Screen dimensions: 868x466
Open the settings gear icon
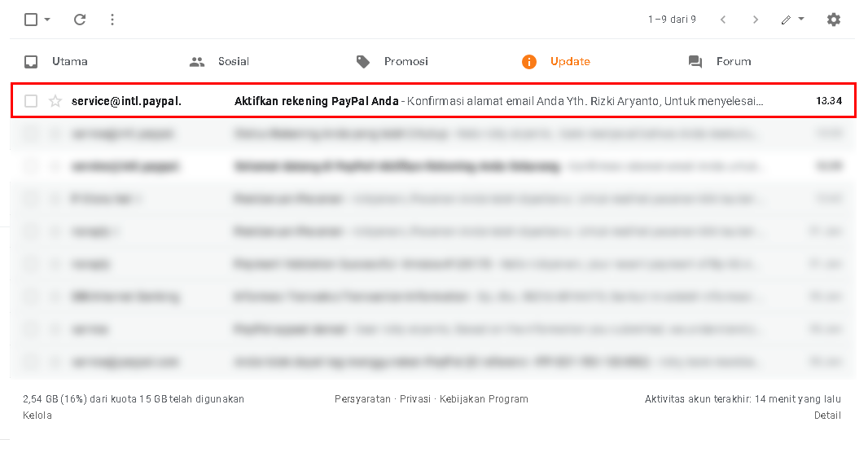pyautogui.click(x=834, y=20)
